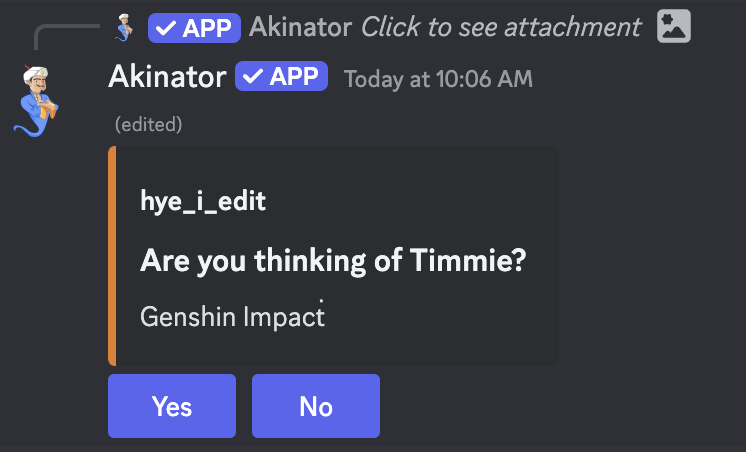Click the embed author name hye_i_edit

203,201
